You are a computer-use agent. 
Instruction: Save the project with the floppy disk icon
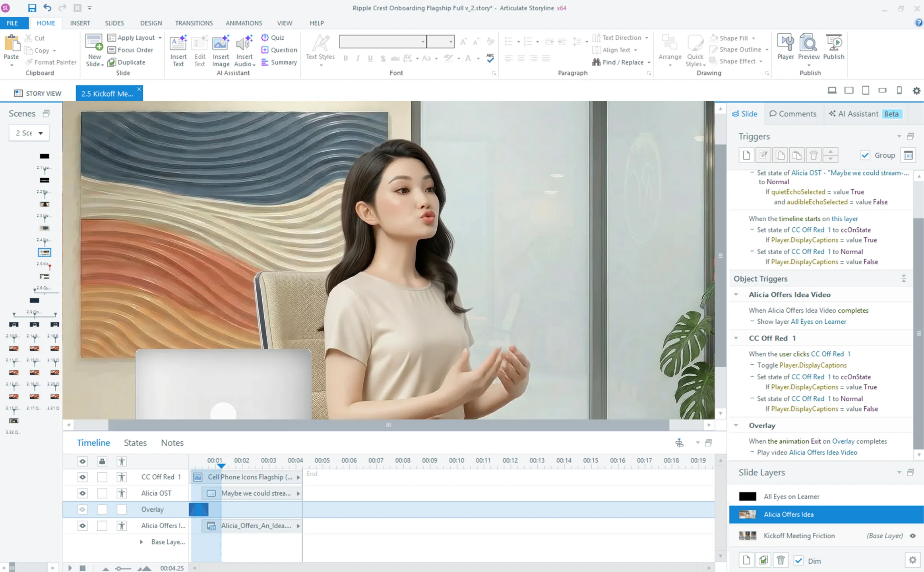pos(32,8)
